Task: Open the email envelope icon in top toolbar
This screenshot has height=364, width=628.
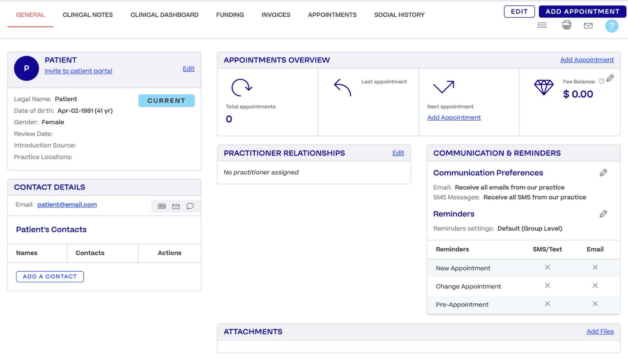Action: point(588,25)
